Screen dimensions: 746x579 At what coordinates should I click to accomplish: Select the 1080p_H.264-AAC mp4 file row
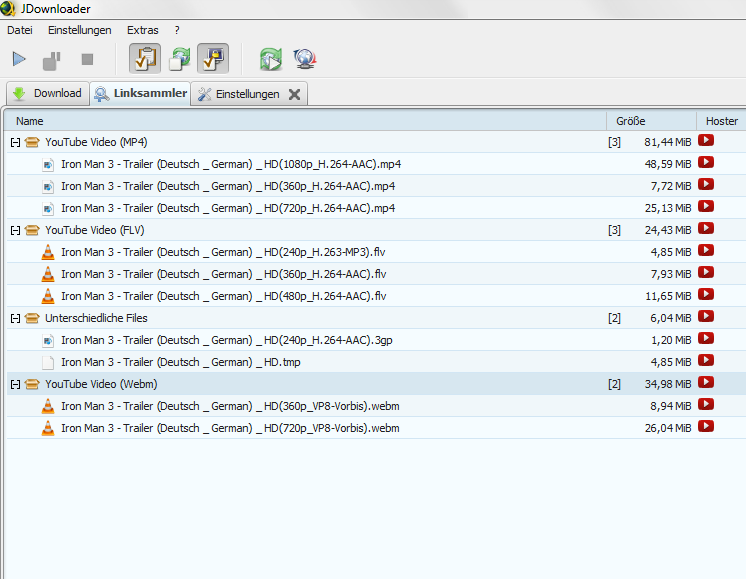[x=376, y=164]
